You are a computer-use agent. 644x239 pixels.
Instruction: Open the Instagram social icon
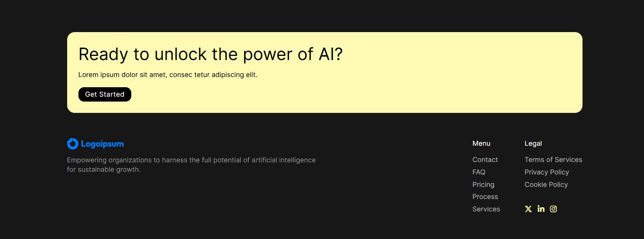553,209
